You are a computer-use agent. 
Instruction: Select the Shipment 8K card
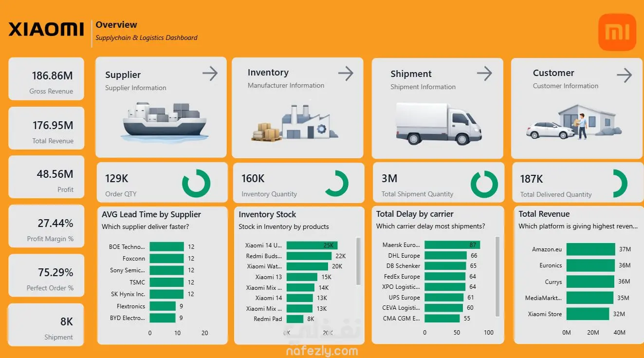[x=46, y=325]
